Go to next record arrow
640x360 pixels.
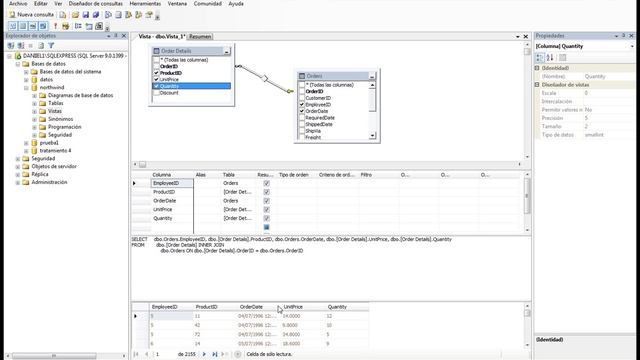(204, 354)
